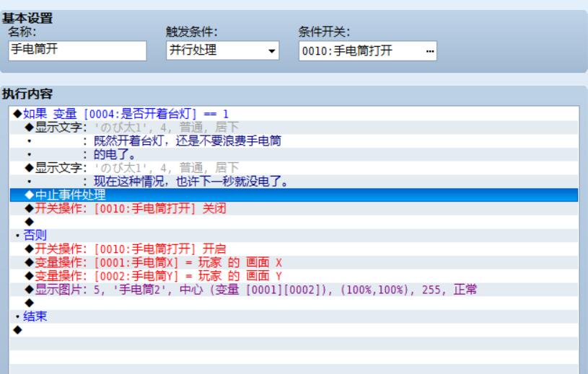Select line 现在这种情况，也许下一秒就没电了。
Viewport: 588px width, 374px height.
(x=294, y=182)
